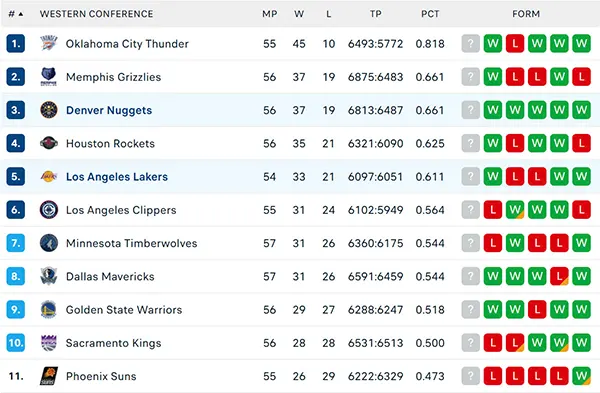This screenshot has height=393, width=600.
Task: Click the red L form badge next to Thunder's gray box
Action: (515, 44)
